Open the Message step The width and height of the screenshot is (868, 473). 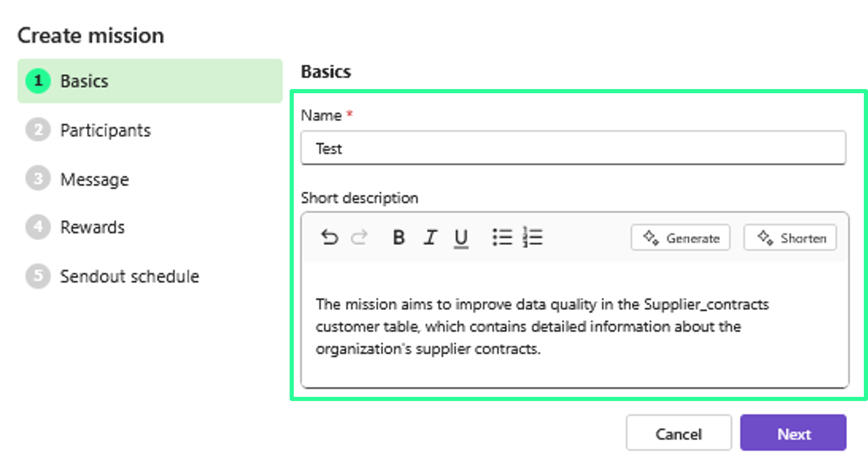click(95, 180)
